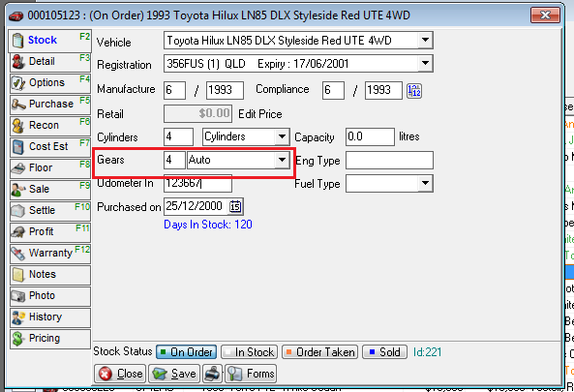The width and height of the screenshot is (574, 392).
Task: Open the Settle tab
Action: click(49, 211)
